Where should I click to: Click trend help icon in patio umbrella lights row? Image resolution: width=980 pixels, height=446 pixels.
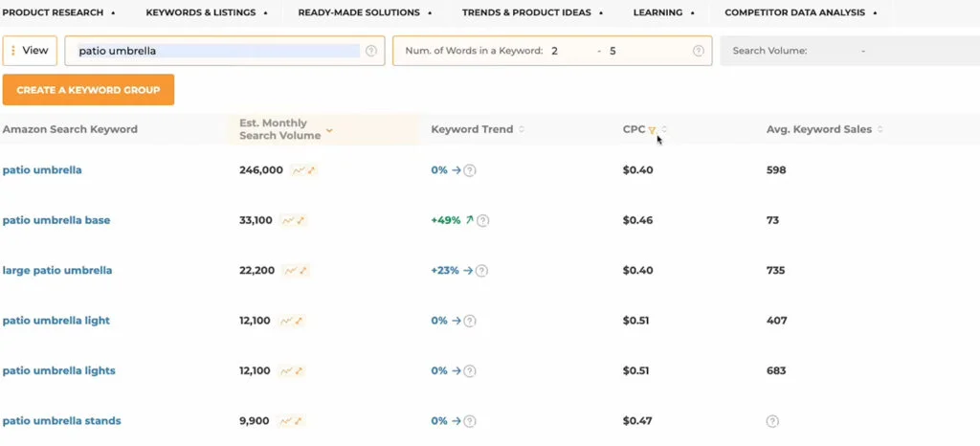(470, 371)
